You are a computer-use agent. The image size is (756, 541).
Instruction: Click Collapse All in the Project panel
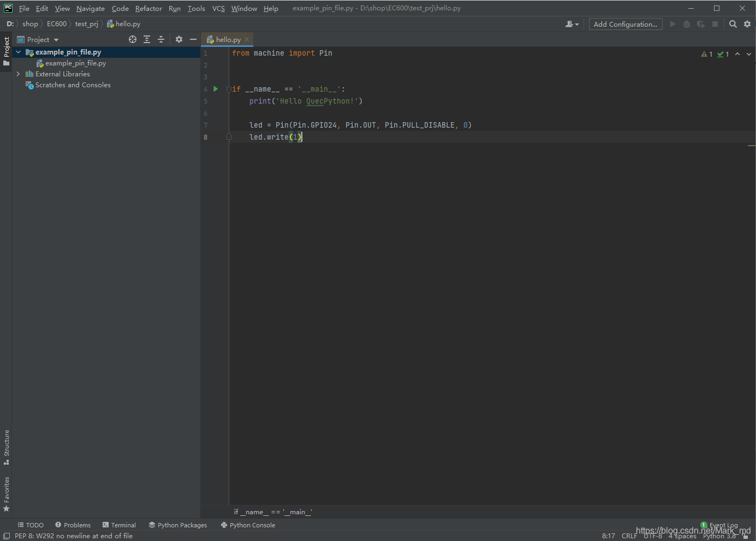pyautogui.click(x=161, y=39)
